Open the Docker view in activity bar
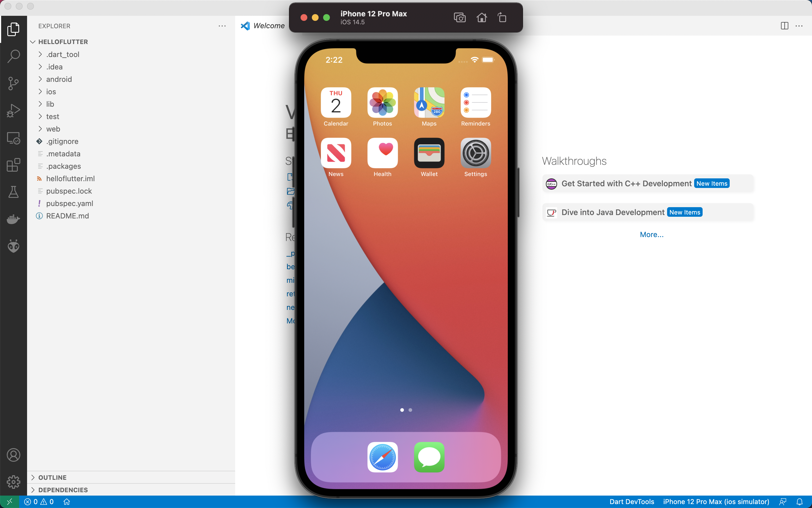 tap(14, 219)
